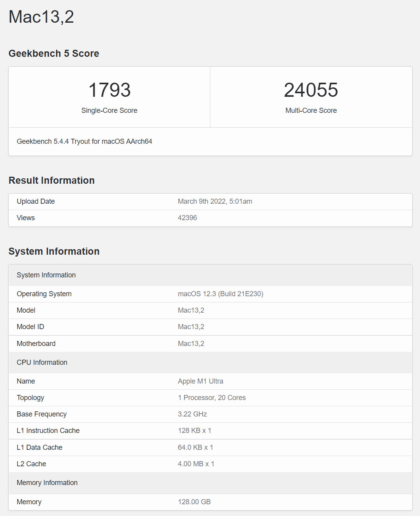
Task: Click the Single-Core Score label
Action: point(109,110)
